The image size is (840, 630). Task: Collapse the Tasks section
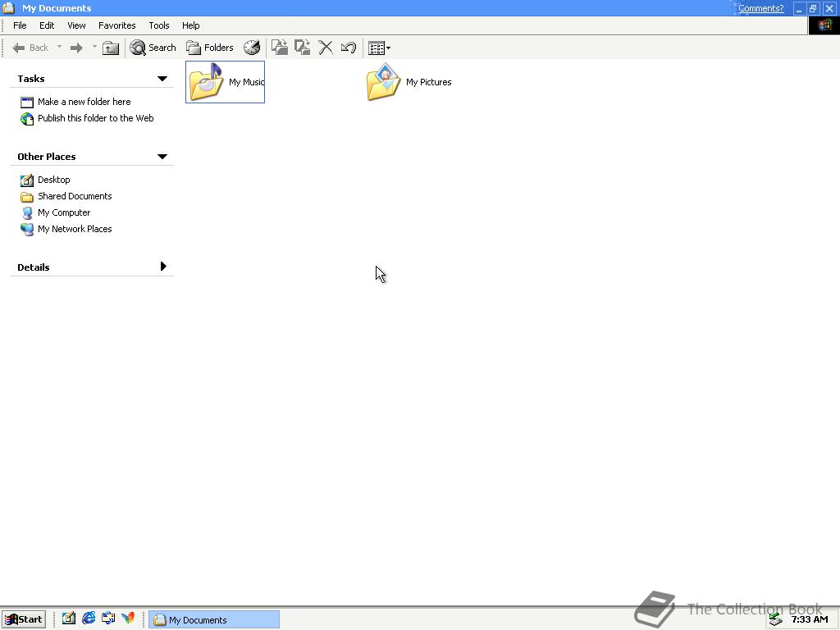click(x=162, y=79)
